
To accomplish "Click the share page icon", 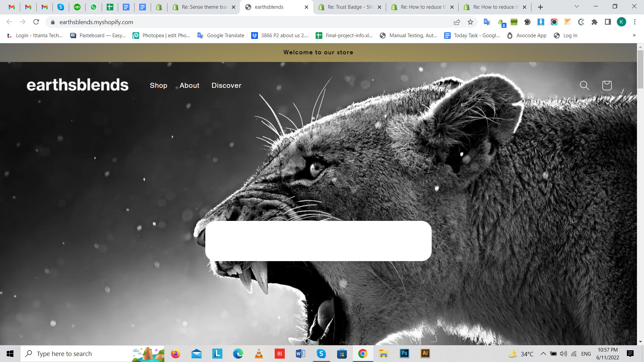I will pos(457,22).
